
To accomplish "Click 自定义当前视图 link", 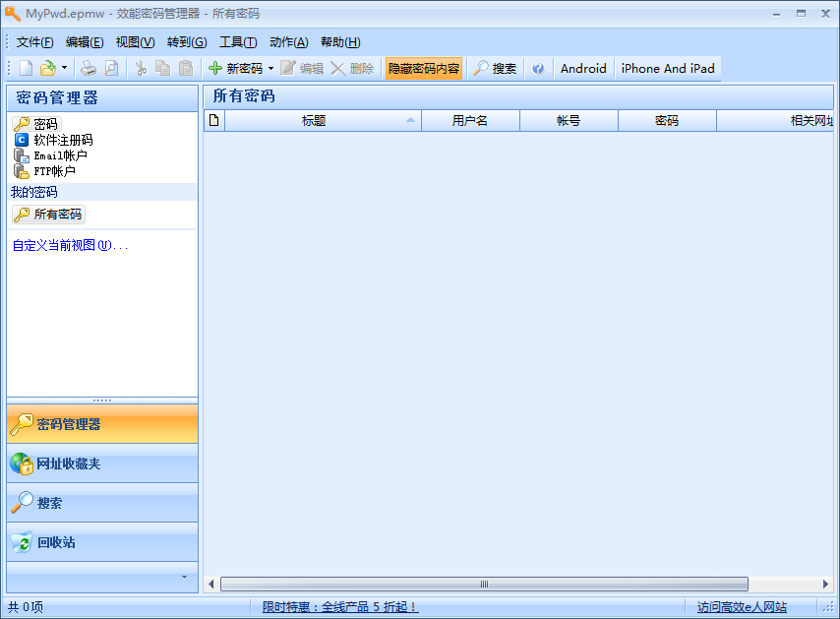I will (70, 245).
